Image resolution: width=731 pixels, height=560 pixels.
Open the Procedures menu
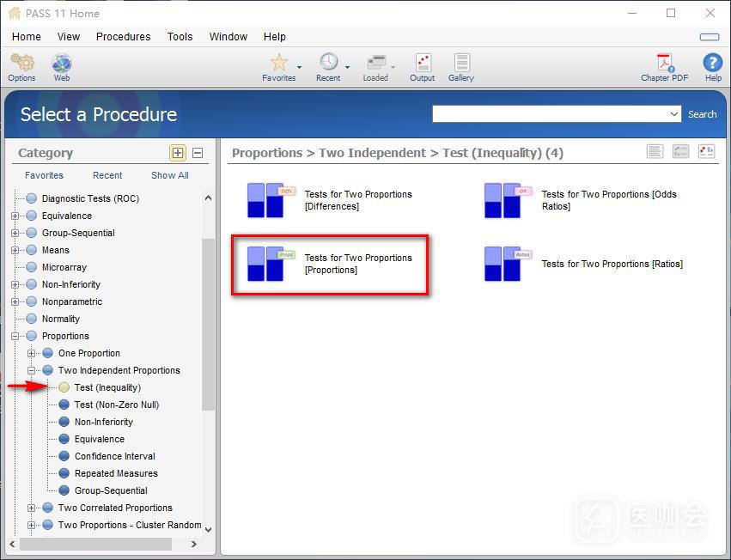pyautogui.click(x=123, y=37)
